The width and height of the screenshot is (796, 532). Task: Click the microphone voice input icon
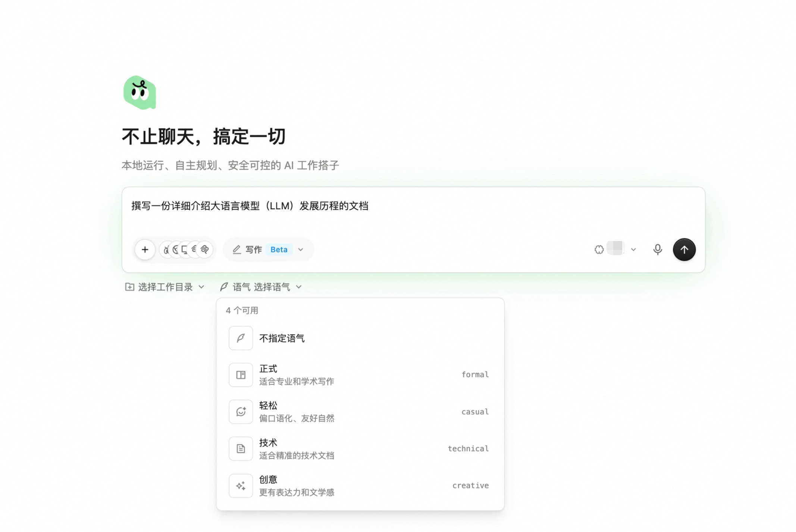(x=658, y=250)
